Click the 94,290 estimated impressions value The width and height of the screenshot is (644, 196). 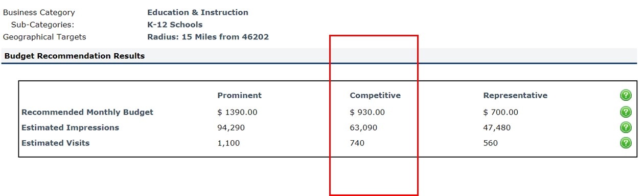231,128
